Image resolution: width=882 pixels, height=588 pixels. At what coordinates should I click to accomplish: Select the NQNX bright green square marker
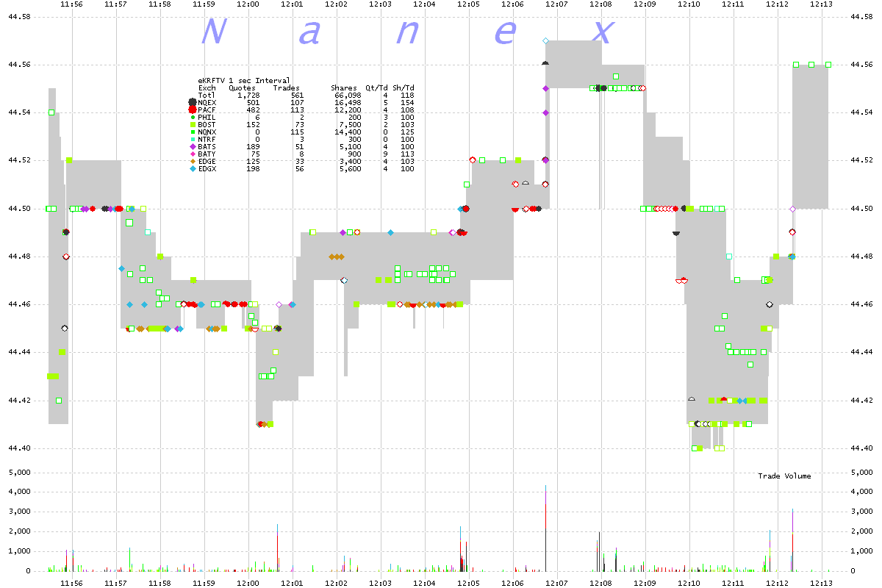pyautogui.click(x=193, y=132)
